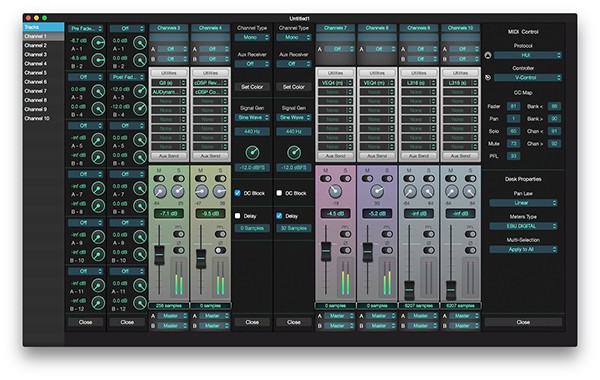
Task: Click the Utilities button on Channels 3
Action: tap(169, 73)
